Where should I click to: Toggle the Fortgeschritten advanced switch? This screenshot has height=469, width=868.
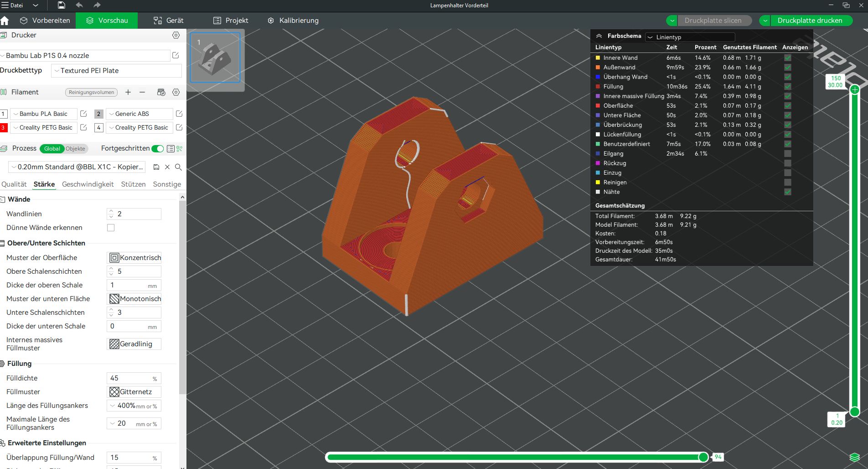(x=158, y=149)
